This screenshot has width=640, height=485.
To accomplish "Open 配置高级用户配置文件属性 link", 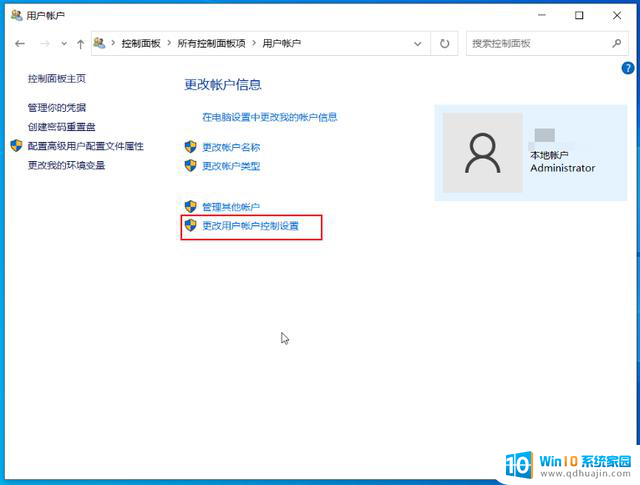I will tap(86, 146).
